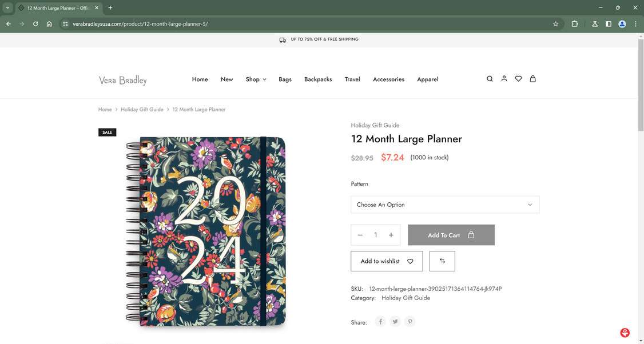Open the Accessories navigation menu
The image size is (644, 344).
click(389, 79)
